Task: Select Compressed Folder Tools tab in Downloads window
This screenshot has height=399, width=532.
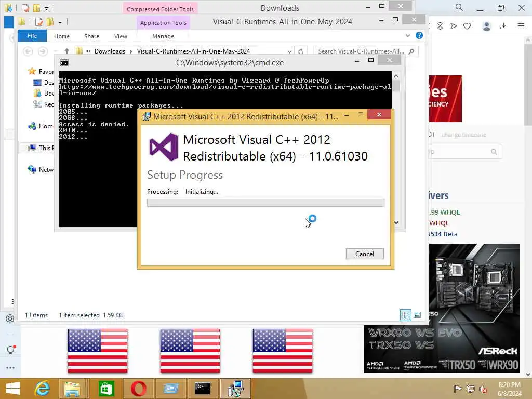Action: click(x=160, y=9)
